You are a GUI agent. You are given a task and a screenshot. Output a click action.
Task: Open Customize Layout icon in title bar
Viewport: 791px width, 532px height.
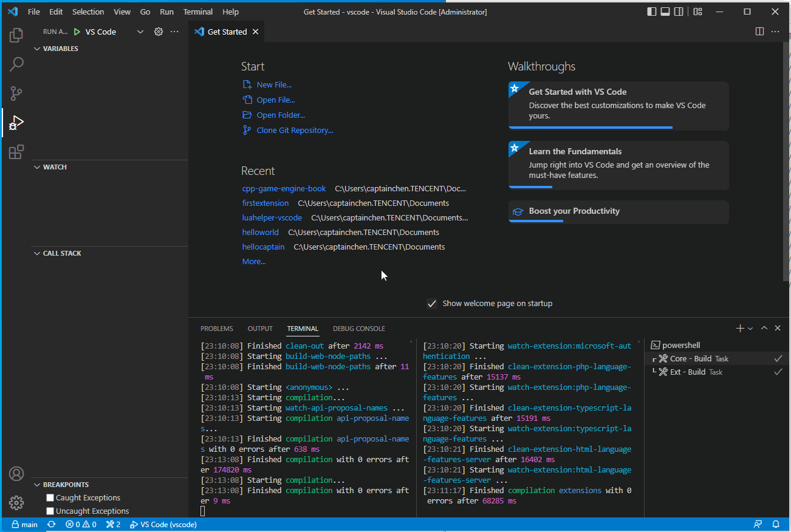click(x=698, y=12)
